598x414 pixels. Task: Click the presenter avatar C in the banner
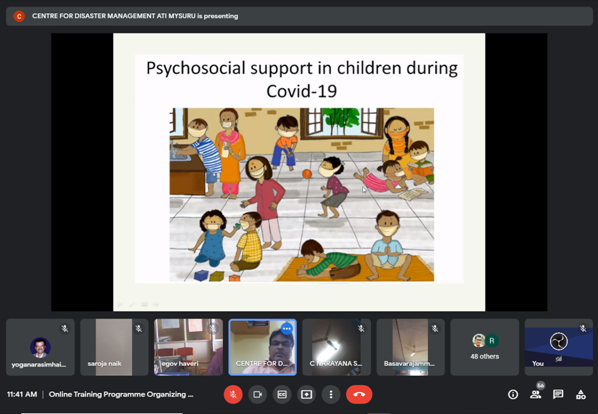19,16
